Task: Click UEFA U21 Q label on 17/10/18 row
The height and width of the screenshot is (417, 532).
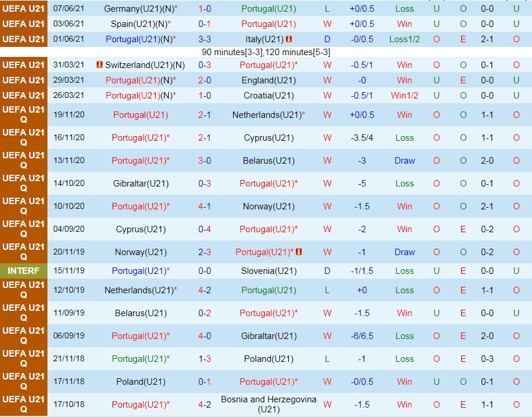Action: click(x=23, y=405)
